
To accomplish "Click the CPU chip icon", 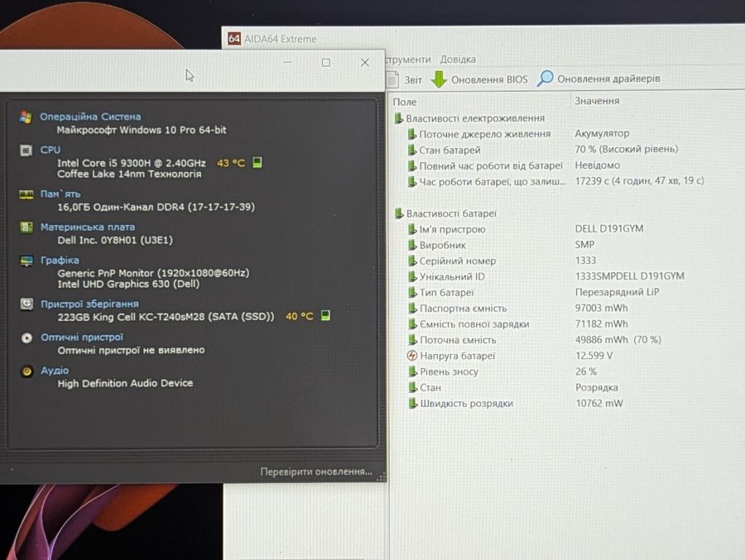I will point(26,150).
